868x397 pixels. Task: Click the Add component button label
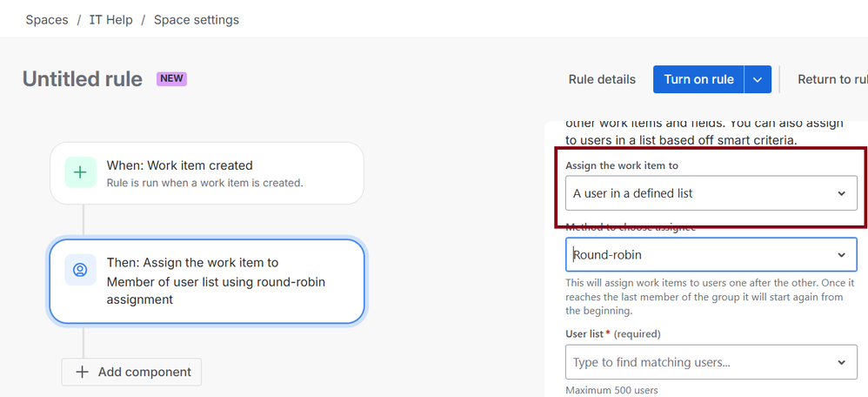144,372
